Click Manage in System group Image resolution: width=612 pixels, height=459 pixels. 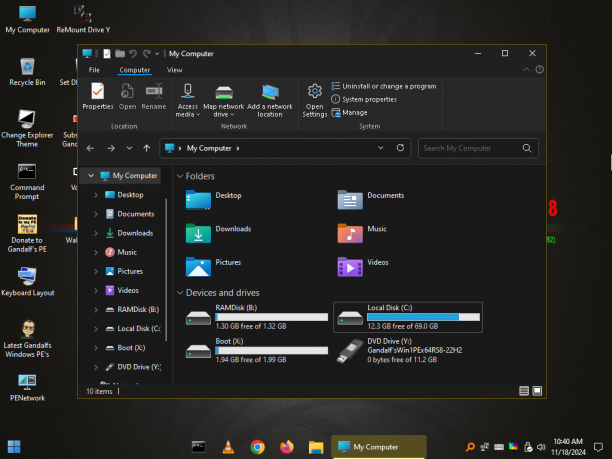[x=349, y=113]
